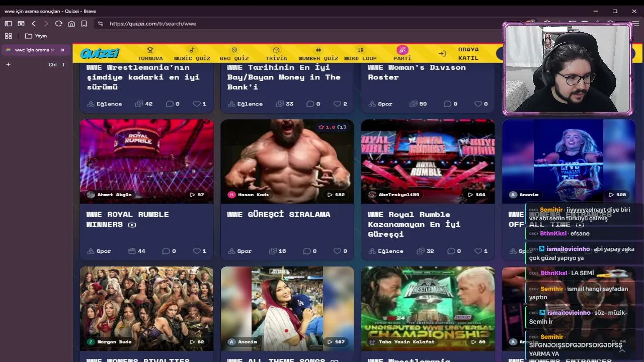Go to the Quizei home logo
The height and width of the screenshot is (362, 644).
pyautogui.click(x=100, y=53)
